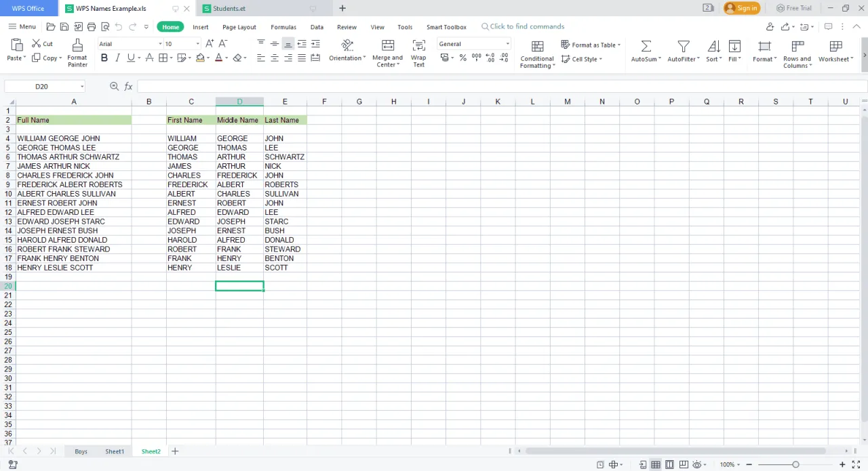Open the Format Painter tool

pos(77,51)
